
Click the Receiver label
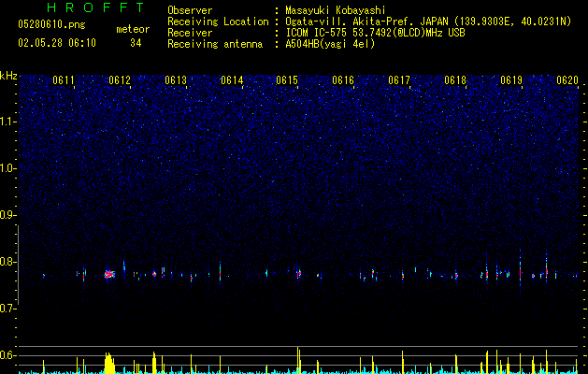190,33
